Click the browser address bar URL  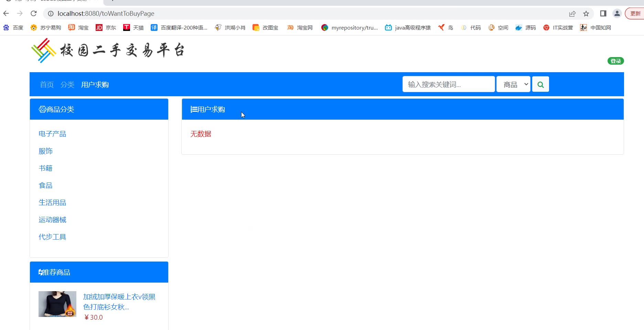click(x=106, y=13)
